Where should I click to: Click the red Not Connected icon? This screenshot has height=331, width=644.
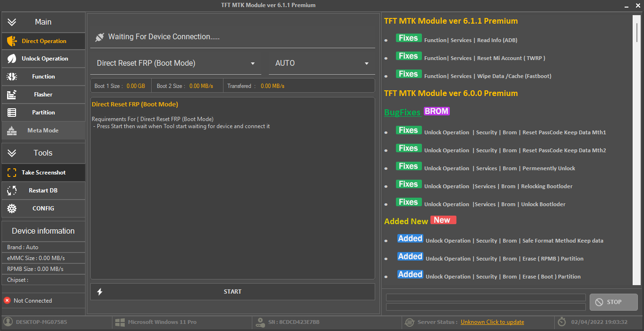(7, 301)
